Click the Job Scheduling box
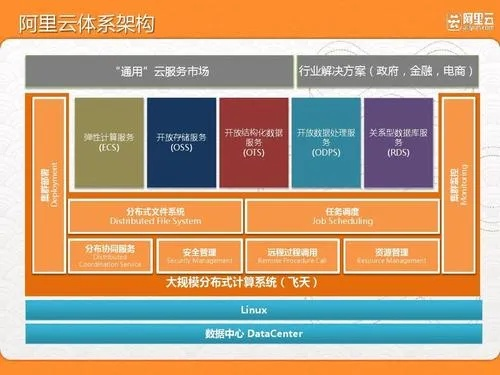Screen dimensions: 500x375 [x=343, y=216]
